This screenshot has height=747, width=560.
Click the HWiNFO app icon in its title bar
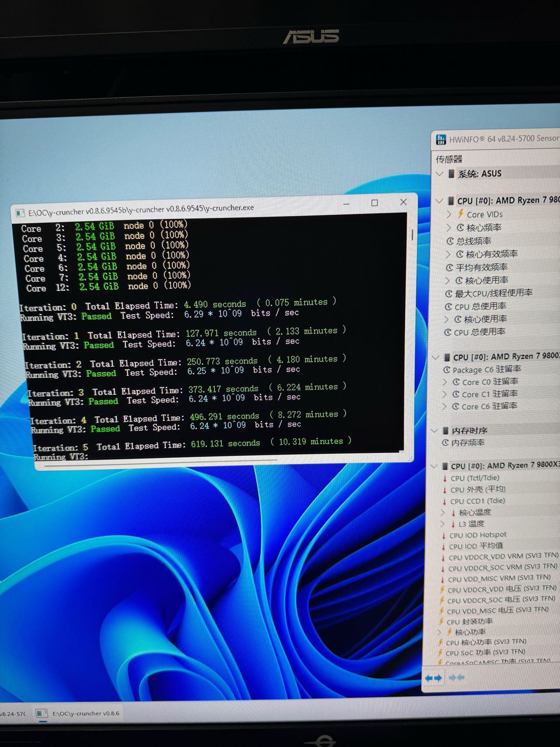tap(441, 140)
